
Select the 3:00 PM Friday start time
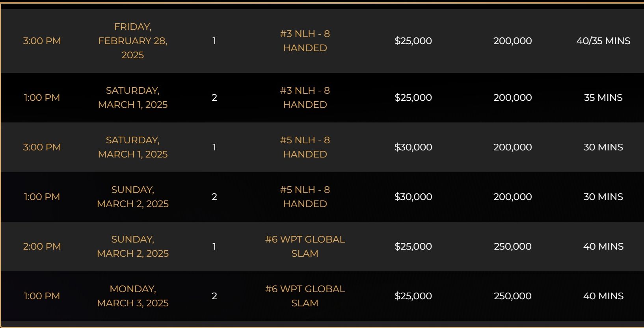coord(42,41)
